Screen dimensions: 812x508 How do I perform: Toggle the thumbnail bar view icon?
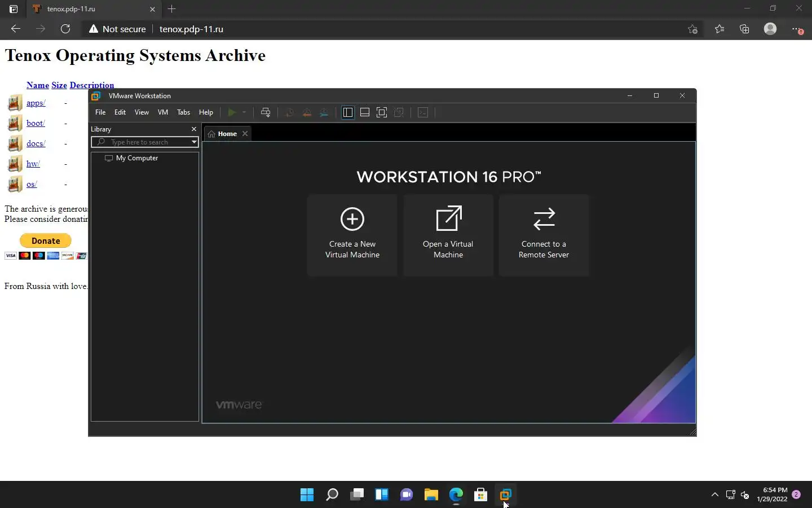(365, 112)
